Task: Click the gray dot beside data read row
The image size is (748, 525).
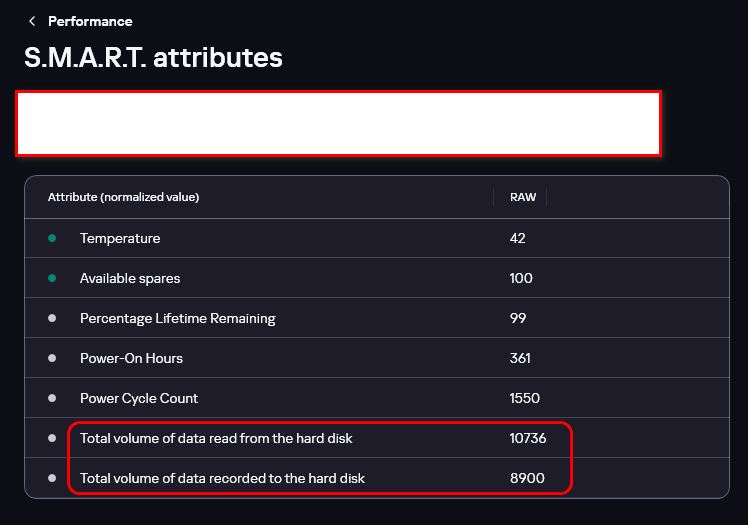Action: (x=52, y=438)
